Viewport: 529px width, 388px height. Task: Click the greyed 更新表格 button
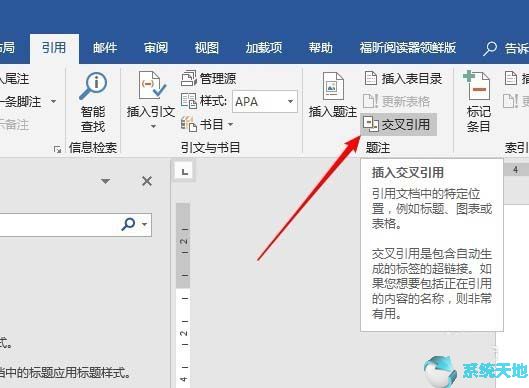pyautogui.click(x=397, y=101)
